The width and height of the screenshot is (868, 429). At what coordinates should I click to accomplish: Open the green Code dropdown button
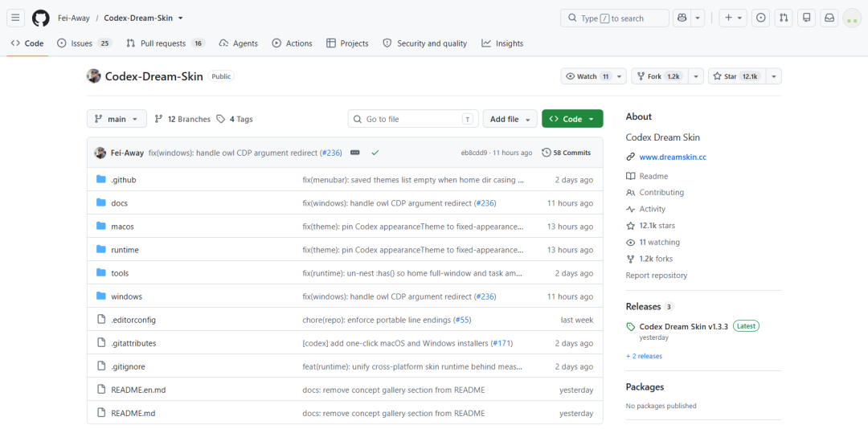(572, 118)
